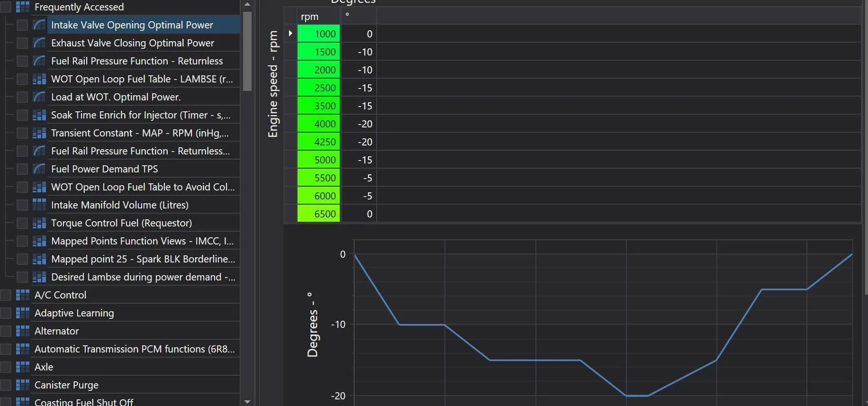Open the Axle category

[x=44, y=367]
